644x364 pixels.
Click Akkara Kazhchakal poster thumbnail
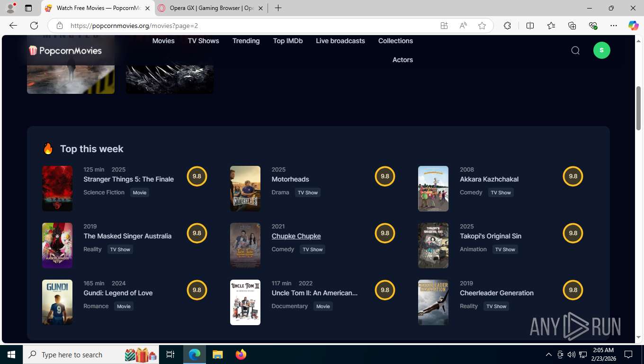coord(433,189)
